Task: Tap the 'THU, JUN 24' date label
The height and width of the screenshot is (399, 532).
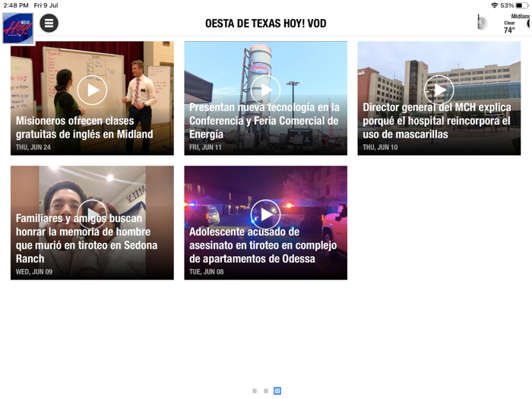Action: pos(33,147)
